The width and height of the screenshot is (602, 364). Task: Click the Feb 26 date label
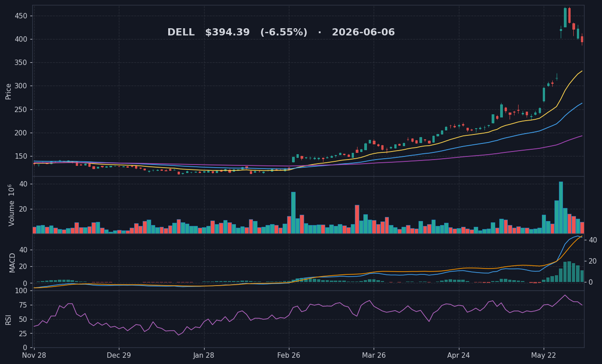pyautogui.click(x=289, y=355)
